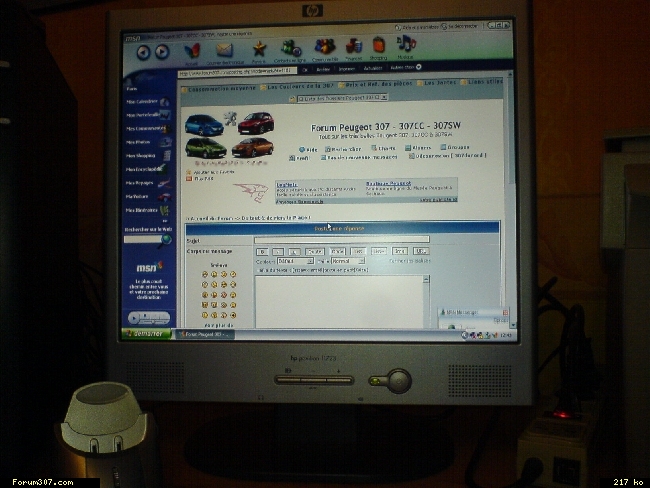Open the Profil forum link

point(299,158)
